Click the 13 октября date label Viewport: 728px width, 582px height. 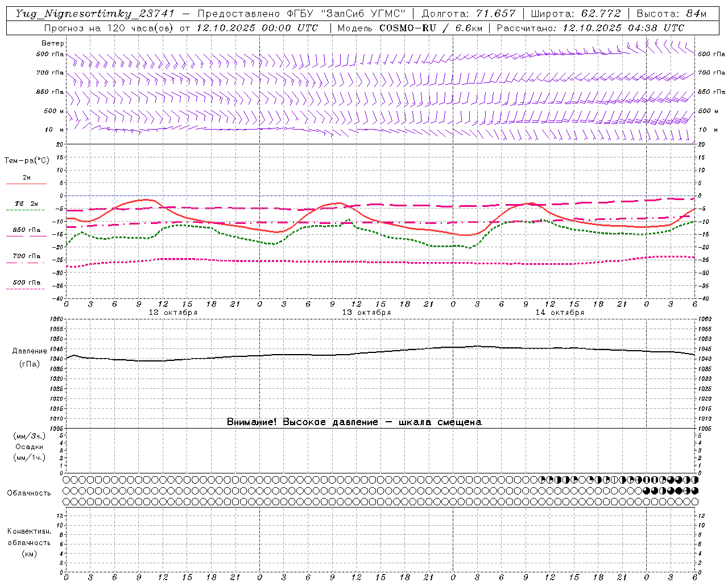[366, 313]
